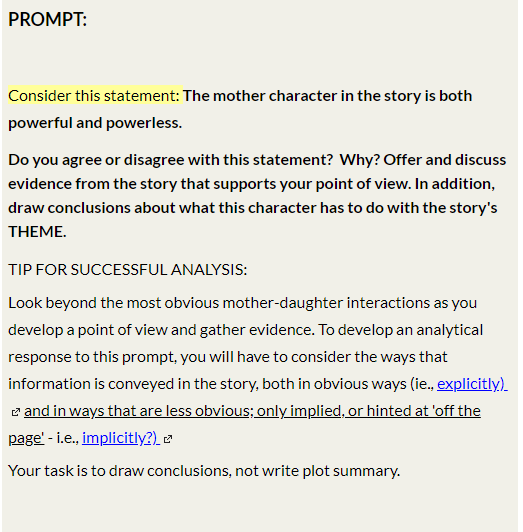Viewport: 523px width, 532px height.
Task: Click the underlined word "page'"
Action: [26, 438]
